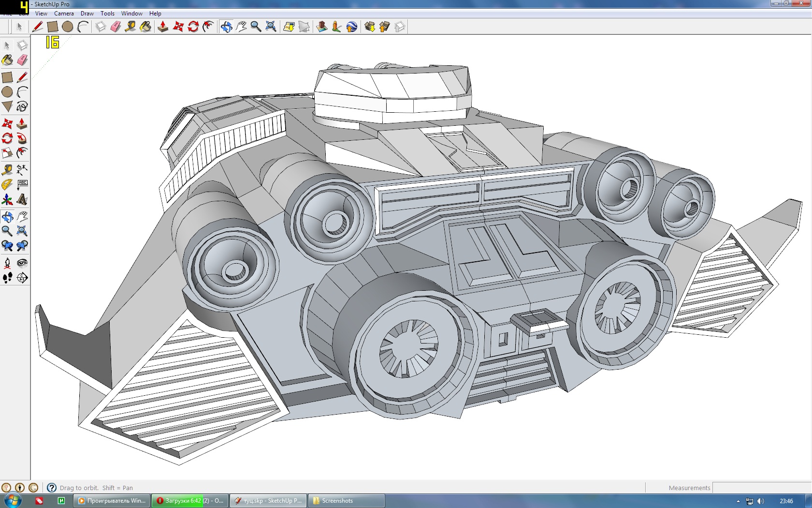Screen dimensions: 812x508
Task: Click the Get Models download icon
Action: [x=370, y=27]
